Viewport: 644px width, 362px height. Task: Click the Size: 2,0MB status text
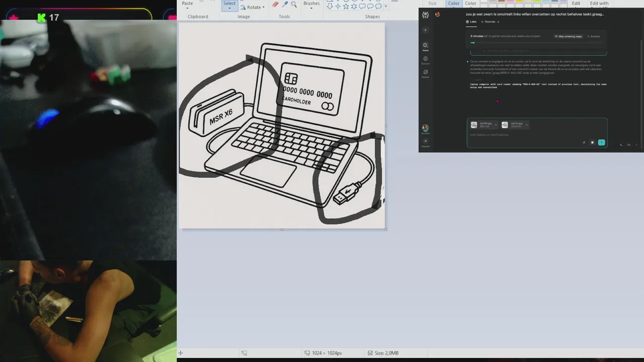tap(386, 353)
